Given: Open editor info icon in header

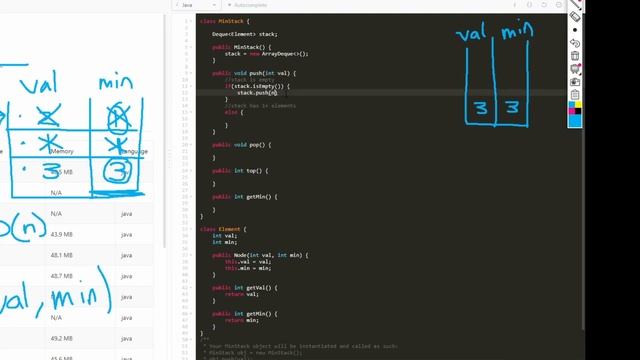Looking at the screenshot, I should 514,5.
